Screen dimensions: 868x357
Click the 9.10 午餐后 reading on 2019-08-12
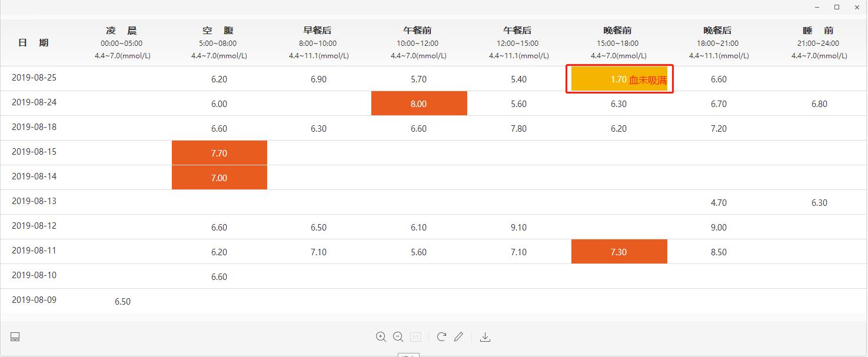coord(518,226)
